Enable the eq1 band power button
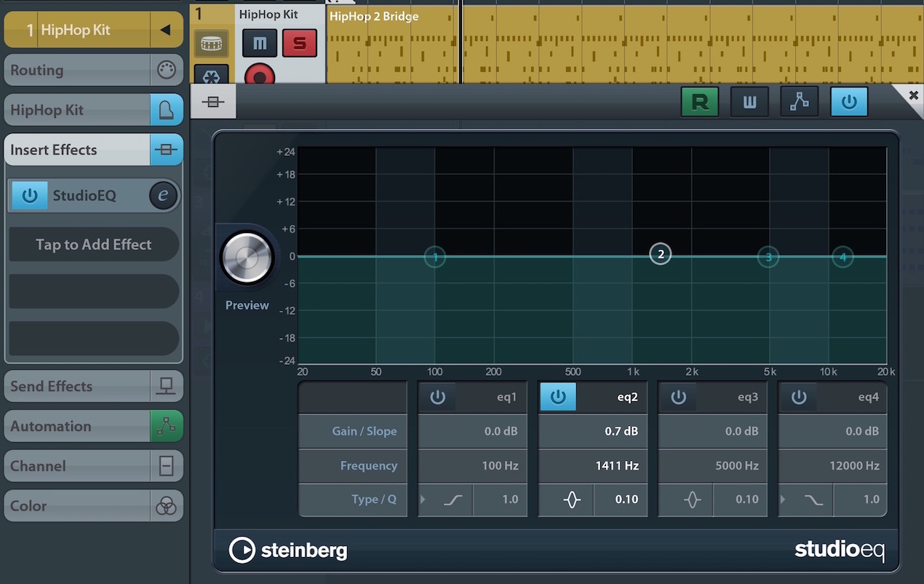 tap(437, 397)
